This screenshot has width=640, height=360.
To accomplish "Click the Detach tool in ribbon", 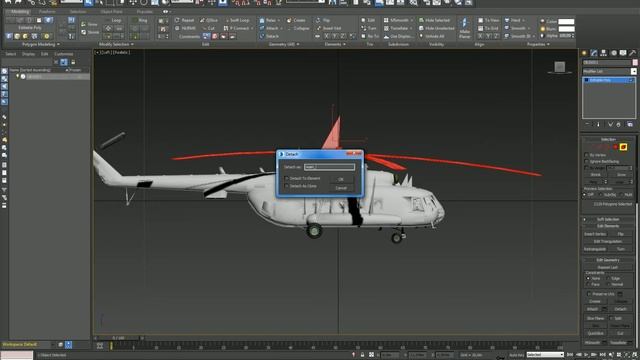I will (269, 36).
